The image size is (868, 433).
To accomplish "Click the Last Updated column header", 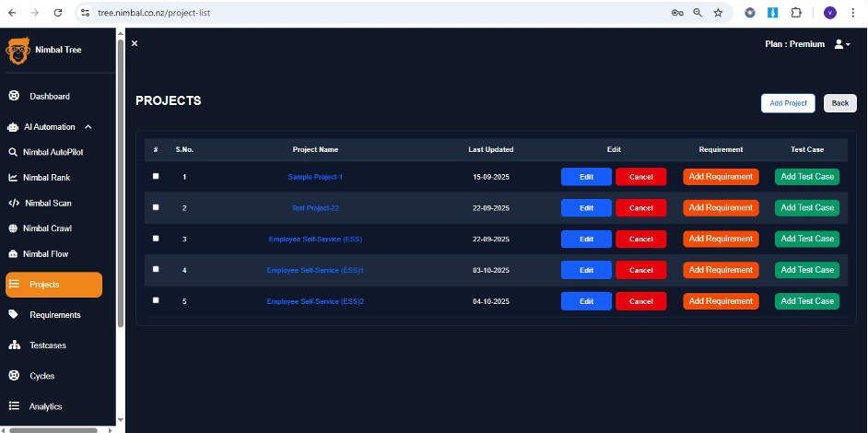I will (x=491, y=149).
